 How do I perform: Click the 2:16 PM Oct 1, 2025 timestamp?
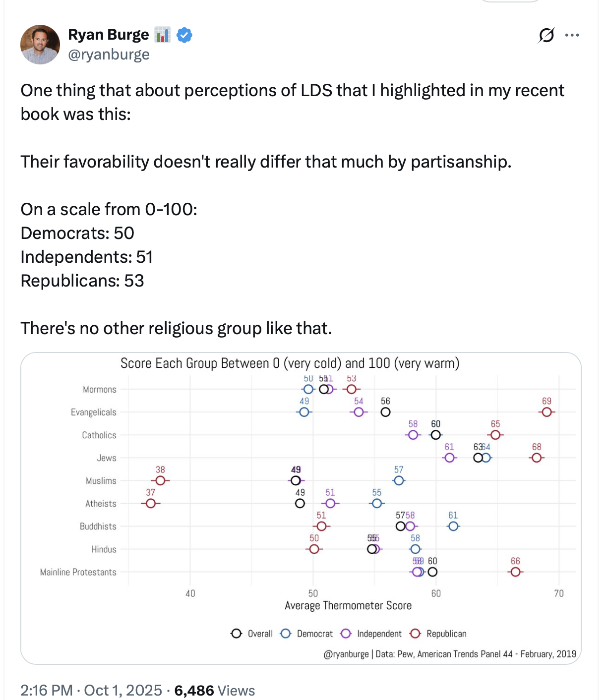click(91, 690)
